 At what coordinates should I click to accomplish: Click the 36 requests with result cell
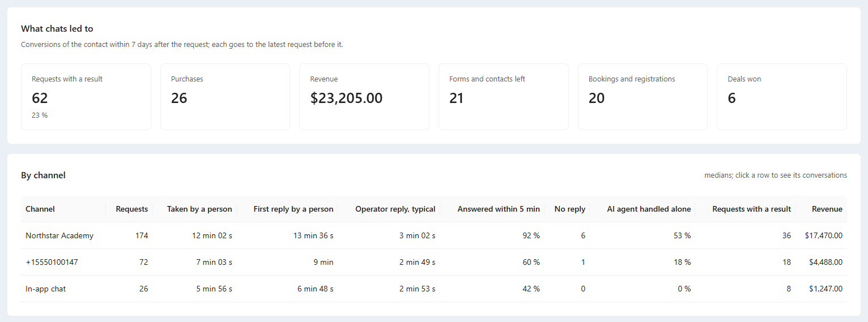coord(786,235)
